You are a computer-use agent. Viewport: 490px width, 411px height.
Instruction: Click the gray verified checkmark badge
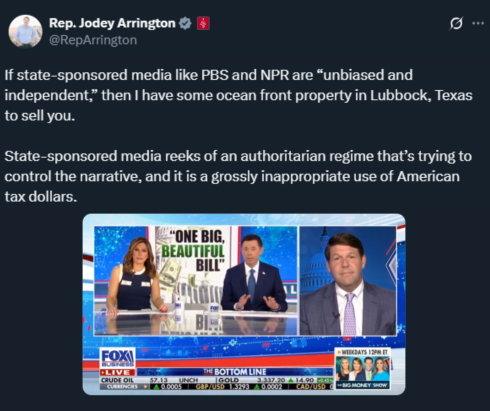[x=185, y=23]
